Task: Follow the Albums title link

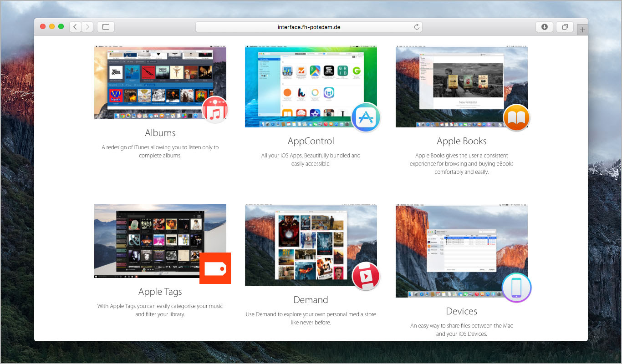Action: click(160, 133)
